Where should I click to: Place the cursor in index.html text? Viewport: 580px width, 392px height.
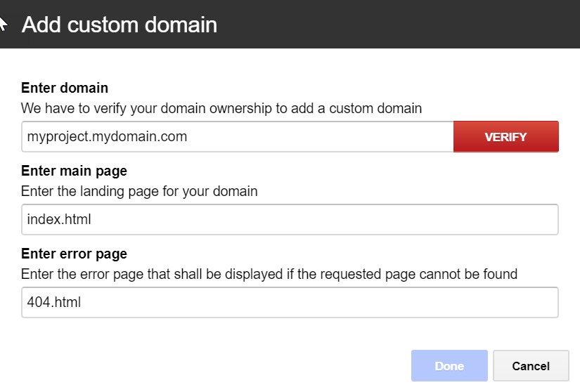pyautogui.click(x=59, y=219)
